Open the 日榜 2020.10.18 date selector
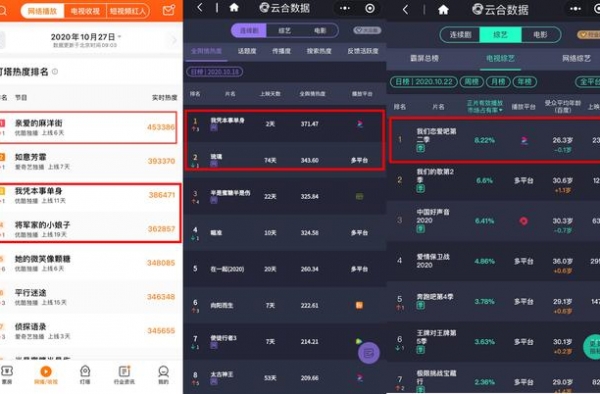Image resolution: width=600 pixels, height=394 pixels. click(x=215, y=72)
